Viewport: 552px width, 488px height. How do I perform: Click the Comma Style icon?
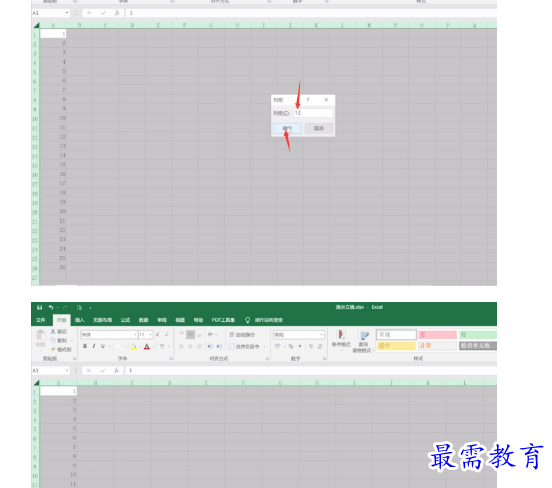[300, 346]
